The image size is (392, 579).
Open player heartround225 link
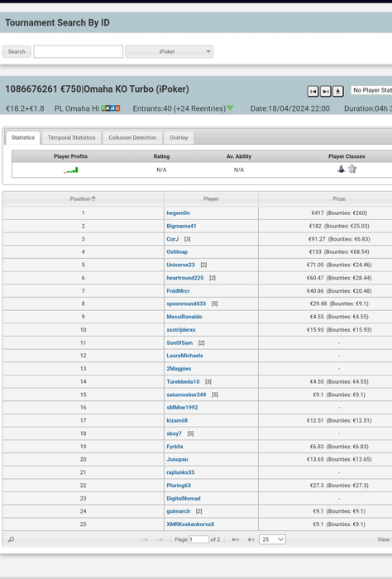click(185, 278)
